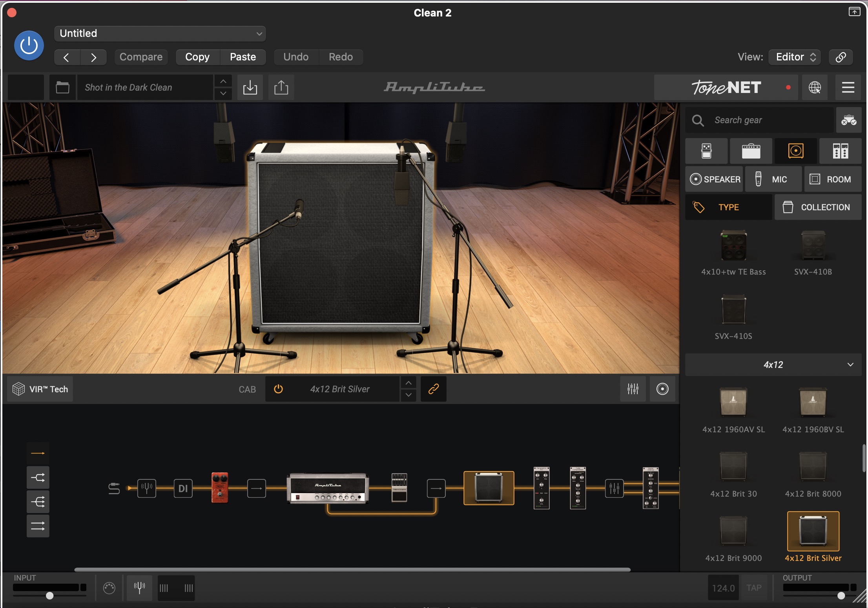Open the speaker selection circle icon
The height and width of the screenshot is (608, 868).
pos(662,389)
